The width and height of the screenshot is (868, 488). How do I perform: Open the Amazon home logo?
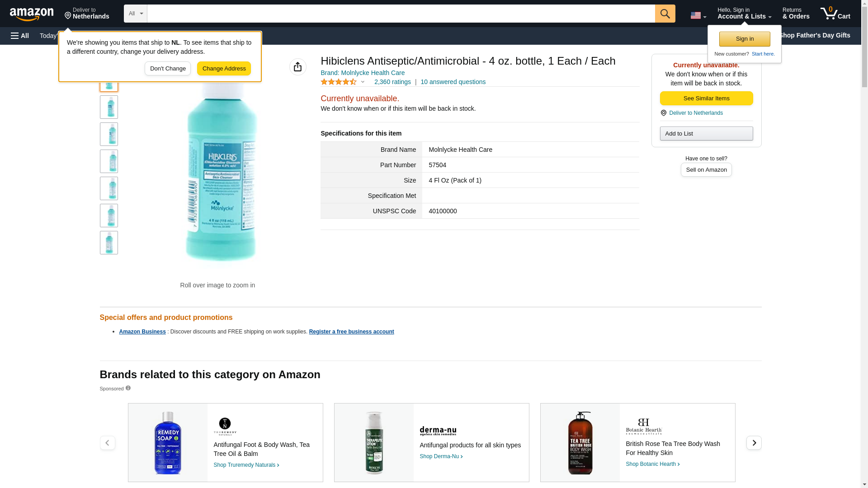(32, 14)
